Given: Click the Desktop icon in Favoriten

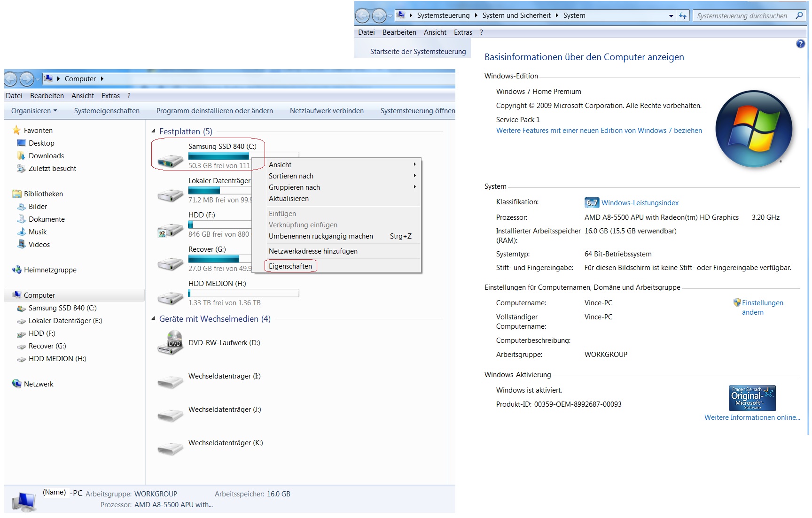Looking at the screenshot, I should point(21,143).
